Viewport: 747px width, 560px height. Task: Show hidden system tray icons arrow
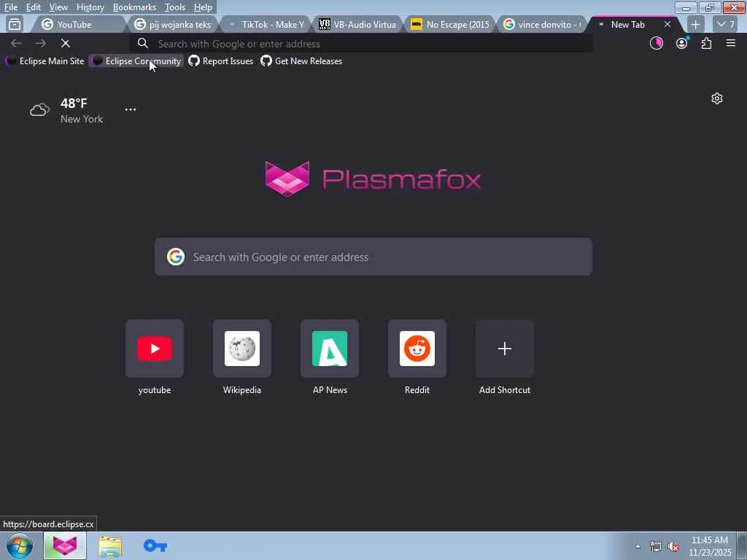tap(638, 547)
